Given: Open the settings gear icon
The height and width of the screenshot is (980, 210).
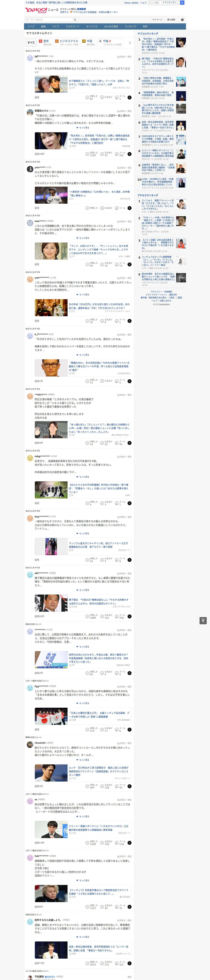Looking at the screenshot, I should (x=182, y=20).
